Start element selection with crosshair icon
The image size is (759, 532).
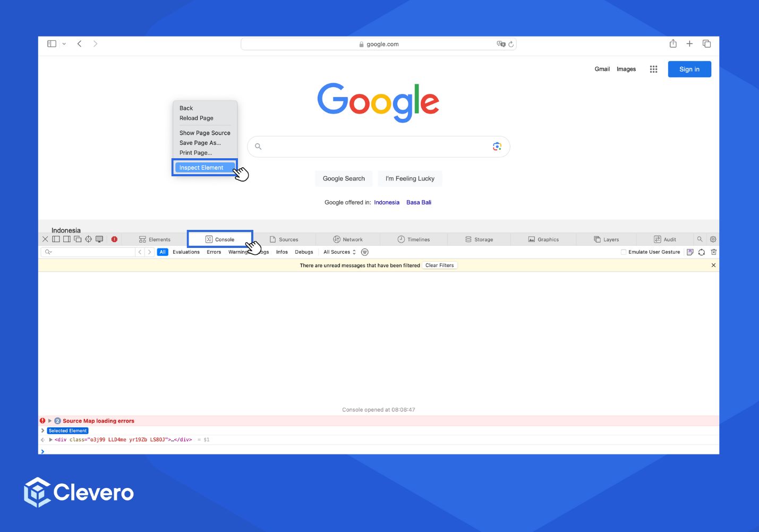click(89, 239)
